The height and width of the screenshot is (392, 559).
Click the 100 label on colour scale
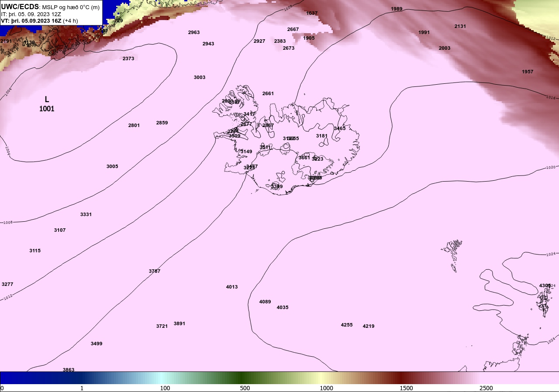(x=165, y=388)
